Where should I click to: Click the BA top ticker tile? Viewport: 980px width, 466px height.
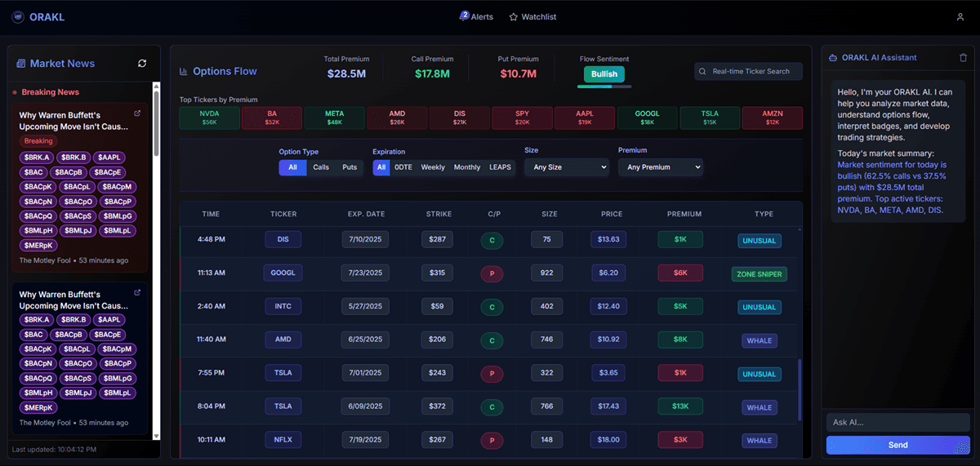(272, 118)
